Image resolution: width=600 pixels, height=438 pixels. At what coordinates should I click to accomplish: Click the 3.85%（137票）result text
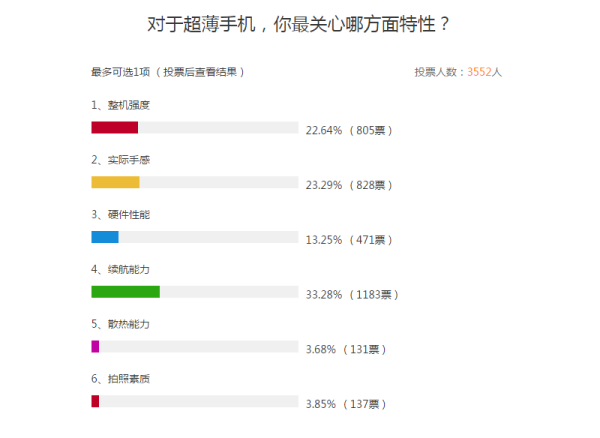(345, 404)
